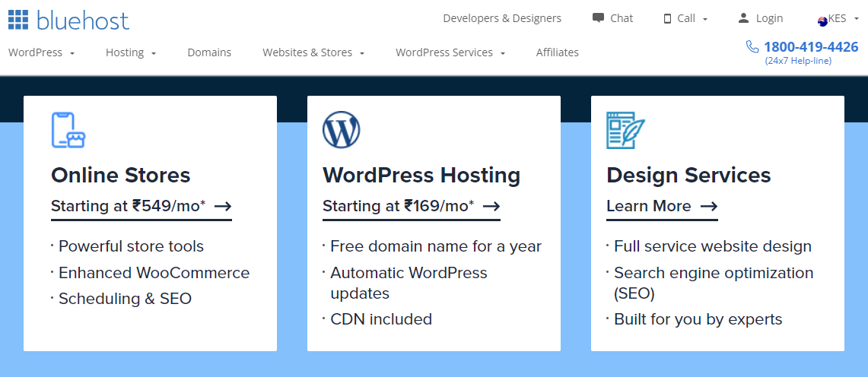The width and height of the screenshot is (868, 377).
Task: Click "Free domain name for a year"
Action: point(436,246)
